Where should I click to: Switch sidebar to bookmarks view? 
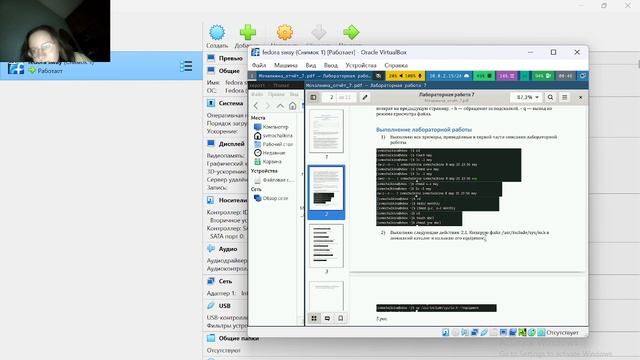tap(340, 318)
